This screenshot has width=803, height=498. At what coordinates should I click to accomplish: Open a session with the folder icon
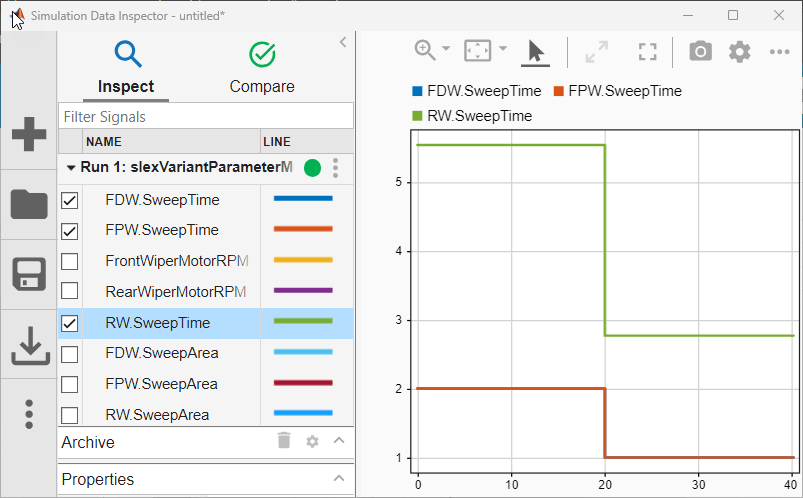pyautogui.click(x=29, y=205)
